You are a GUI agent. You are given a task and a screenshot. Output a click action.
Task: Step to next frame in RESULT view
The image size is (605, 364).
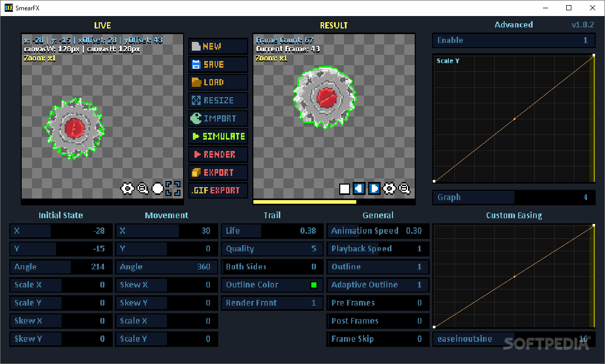point(374,188)
